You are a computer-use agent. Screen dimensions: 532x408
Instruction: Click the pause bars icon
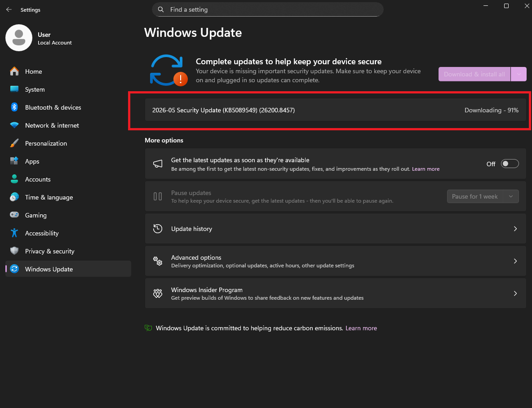pos(158,196)
